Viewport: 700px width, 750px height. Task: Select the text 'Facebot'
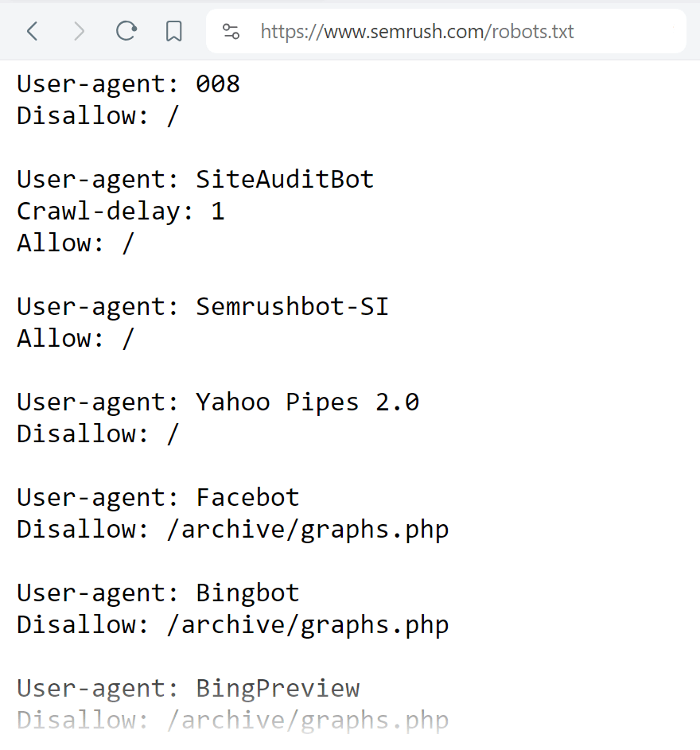click(247, 497)
